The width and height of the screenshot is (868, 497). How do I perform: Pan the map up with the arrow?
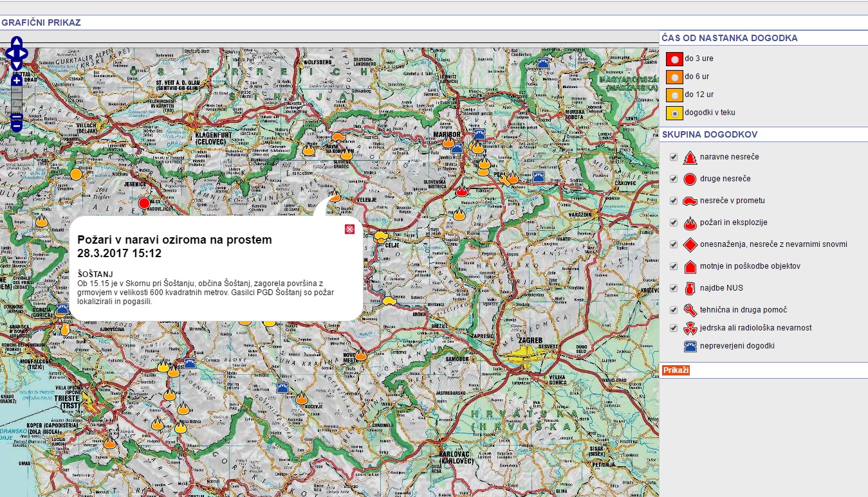tap(17, 41)
